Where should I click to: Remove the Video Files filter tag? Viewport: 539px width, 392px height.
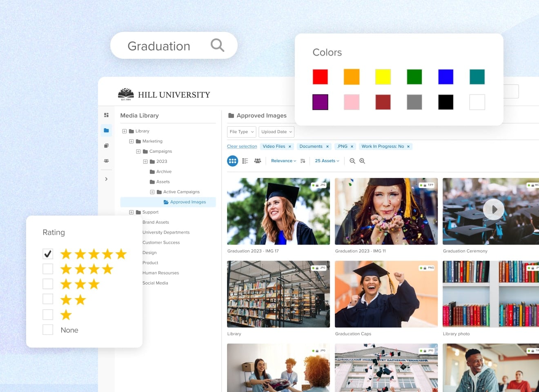pos(290,147)
